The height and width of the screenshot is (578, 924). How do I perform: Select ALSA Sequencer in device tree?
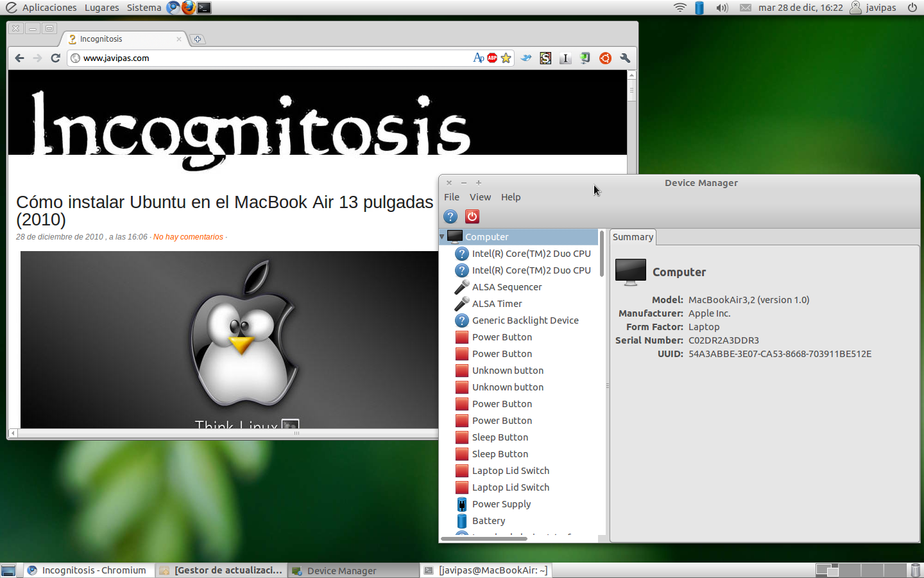pyautogui.click(x=507, y=287)
